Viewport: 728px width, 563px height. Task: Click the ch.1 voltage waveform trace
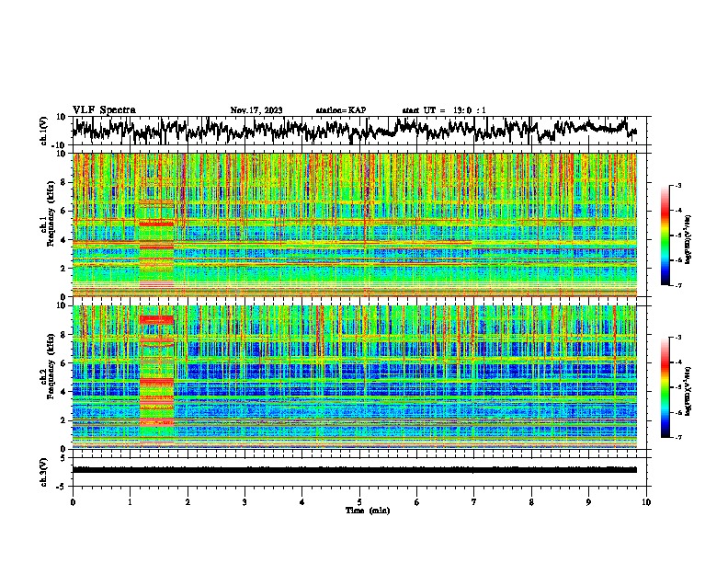354,131
